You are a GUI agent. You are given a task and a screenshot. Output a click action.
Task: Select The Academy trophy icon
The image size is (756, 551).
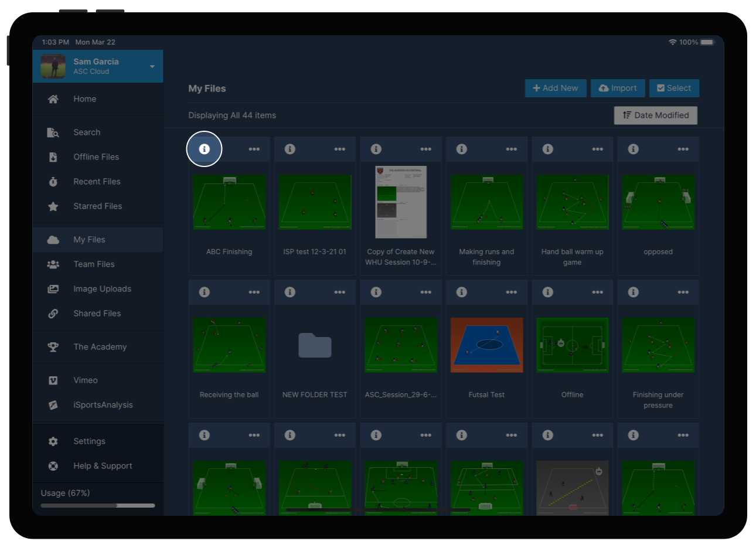coord(53,347)
